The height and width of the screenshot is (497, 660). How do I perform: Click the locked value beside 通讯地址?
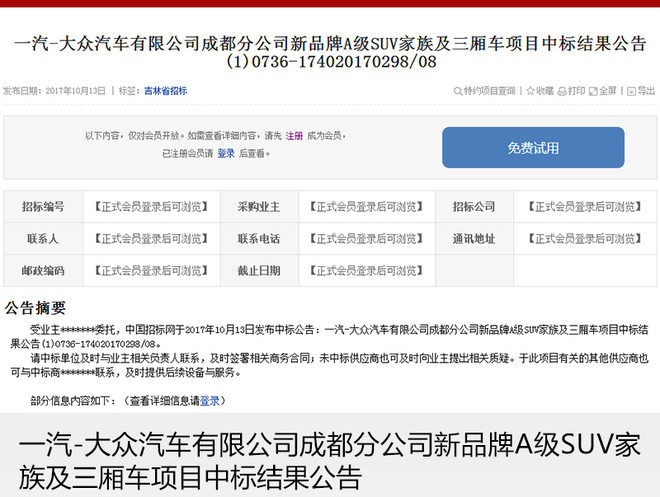point(584,239)
